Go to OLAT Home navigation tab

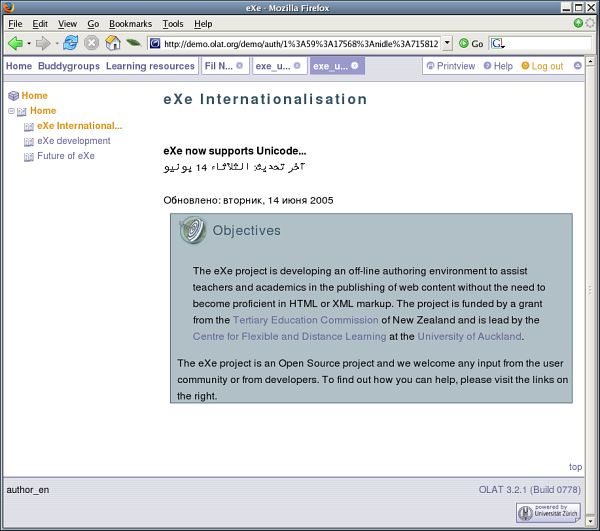[x=19, y=66]
